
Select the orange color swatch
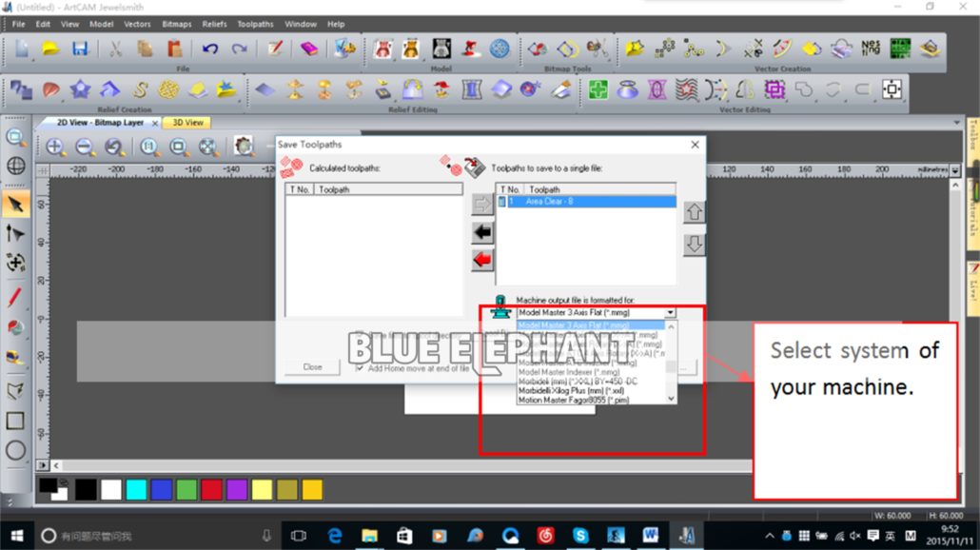(312, 489)
